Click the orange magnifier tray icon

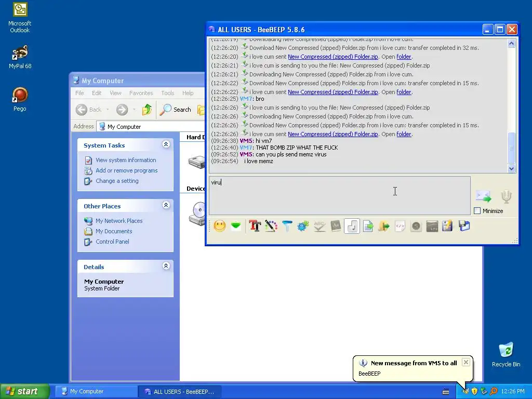coord(494,391)
